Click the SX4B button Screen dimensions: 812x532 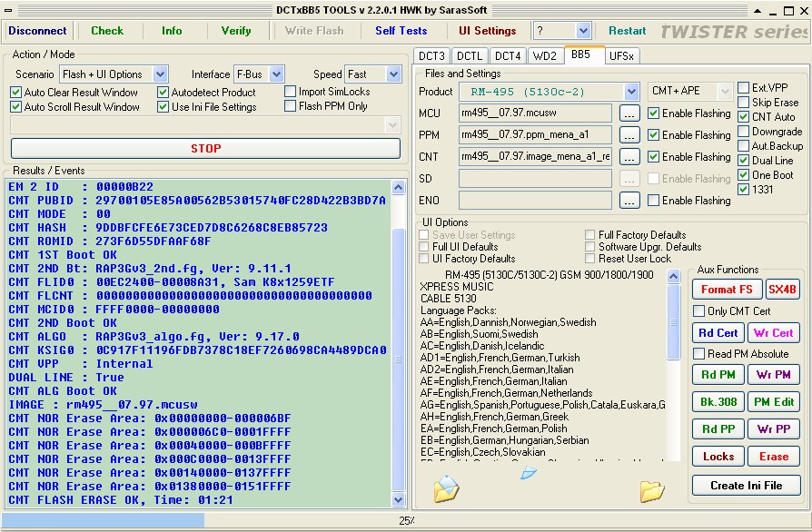[x=782, y=290]
